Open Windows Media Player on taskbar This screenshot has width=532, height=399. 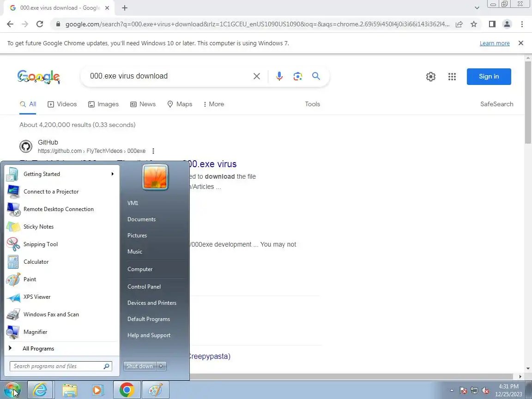[x=98, y=390]
